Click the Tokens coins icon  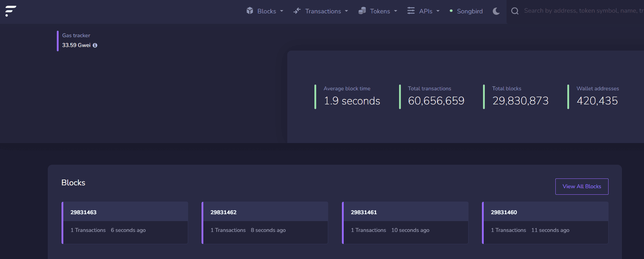click(362, 11)
